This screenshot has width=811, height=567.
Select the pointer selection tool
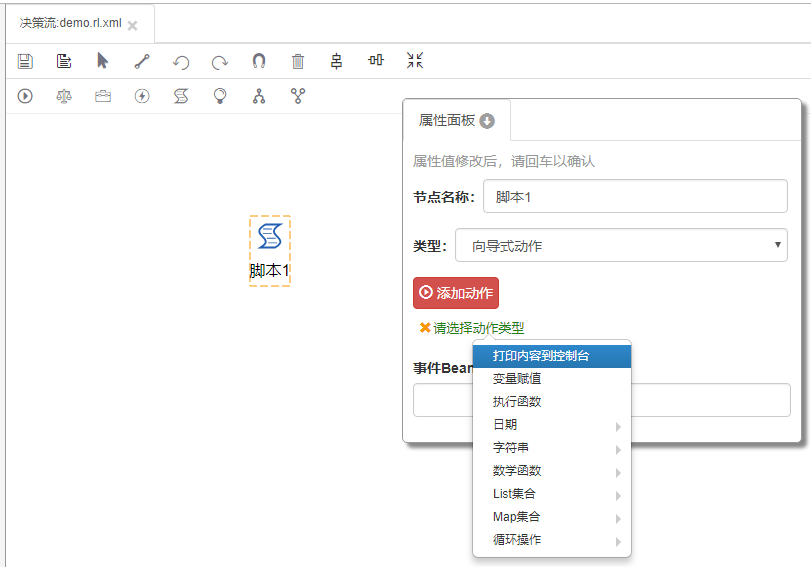[103, 61]
